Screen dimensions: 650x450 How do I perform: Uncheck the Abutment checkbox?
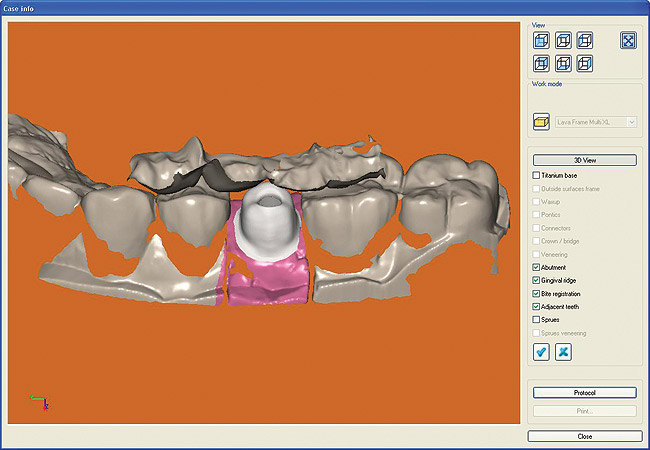click(x=537, y=268)
